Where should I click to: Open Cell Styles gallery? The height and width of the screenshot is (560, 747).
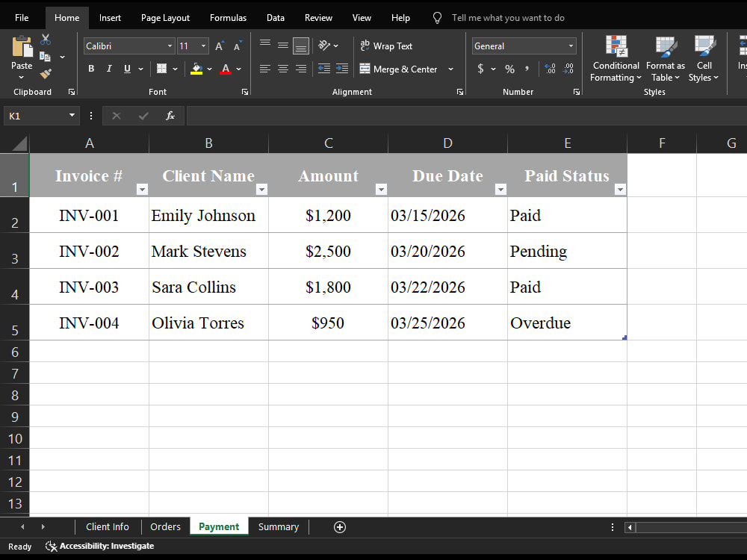[x=704, y=58]
